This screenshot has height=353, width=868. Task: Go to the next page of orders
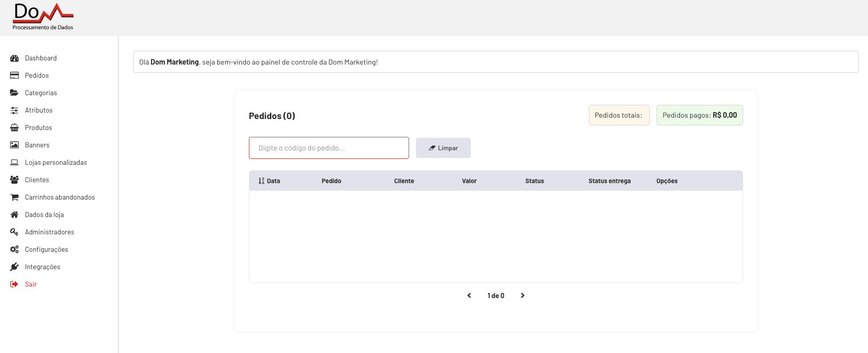(x=523, y=295)
